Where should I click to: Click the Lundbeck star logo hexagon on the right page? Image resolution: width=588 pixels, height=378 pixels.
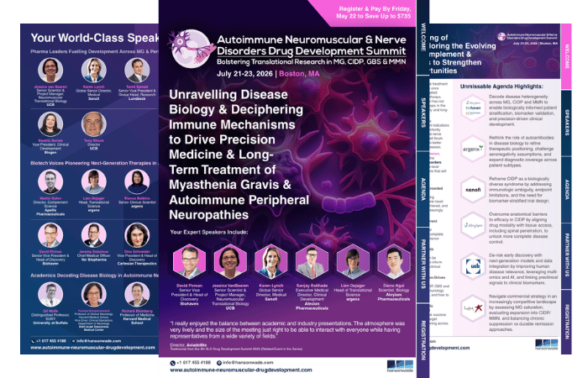tap(473, 308)
